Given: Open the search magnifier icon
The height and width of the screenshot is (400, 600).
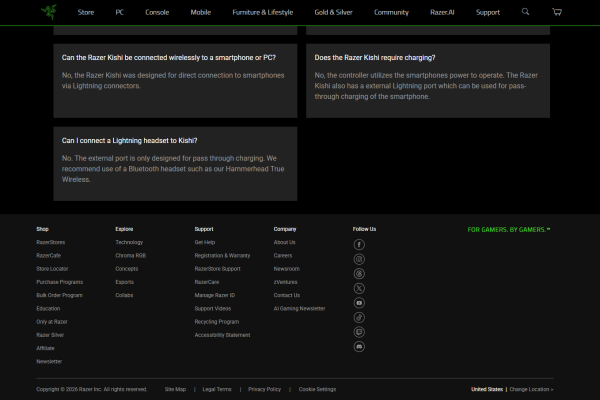Looking at the screenshot, I should pyautogui.click(x=525, y=12).
